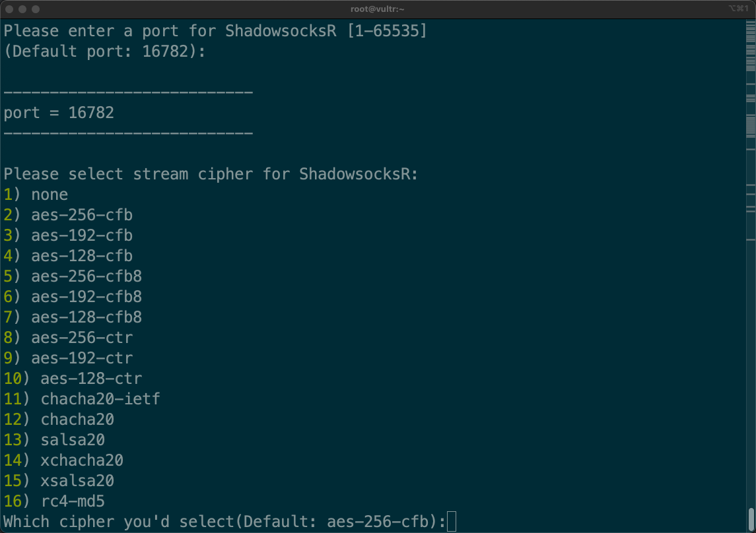Click the ⌥⌘1 shortcut indicator in title bar
756x533 pixels.
pos(737,9)
